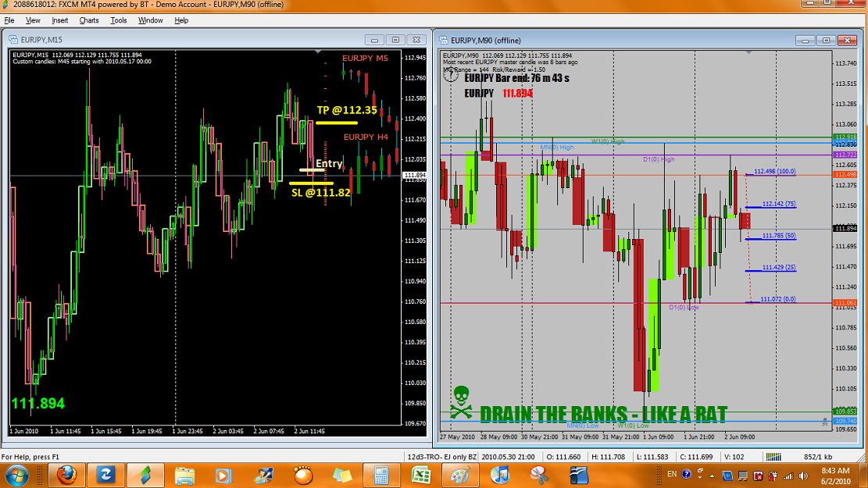Select the SL @111.82 label

tap(320, 193)
